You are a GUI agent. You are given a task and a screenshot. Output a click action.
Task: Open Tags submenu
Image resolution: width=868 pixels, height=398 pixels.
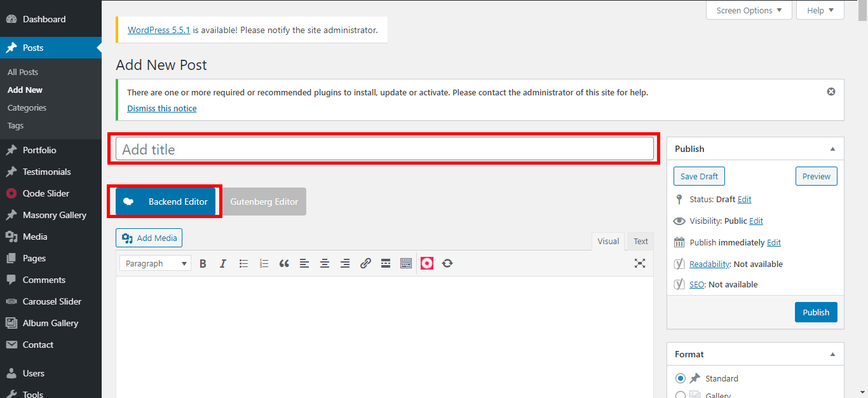point(15,125)
